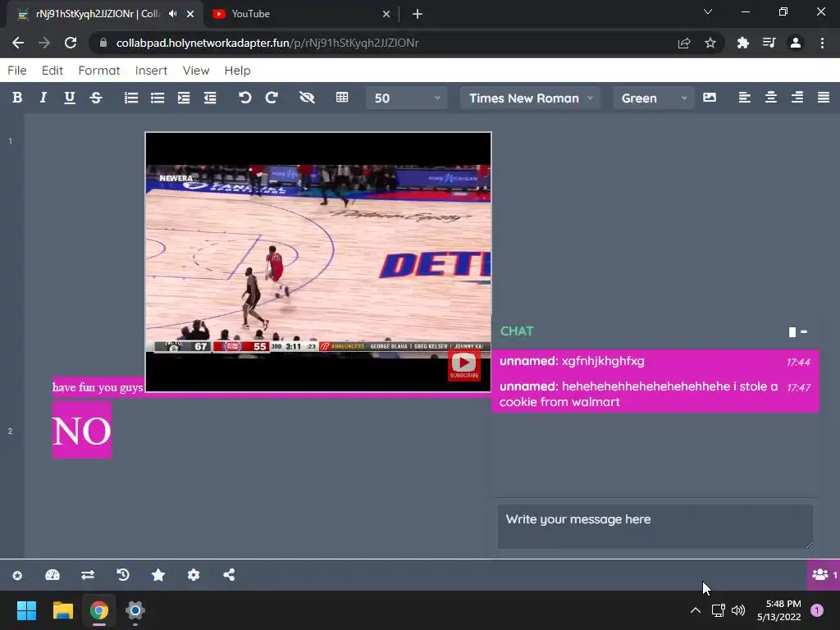The width and height of the screenshot is (840, 630).
Task: Open volume control in system tray
Action: coord(738,610)
